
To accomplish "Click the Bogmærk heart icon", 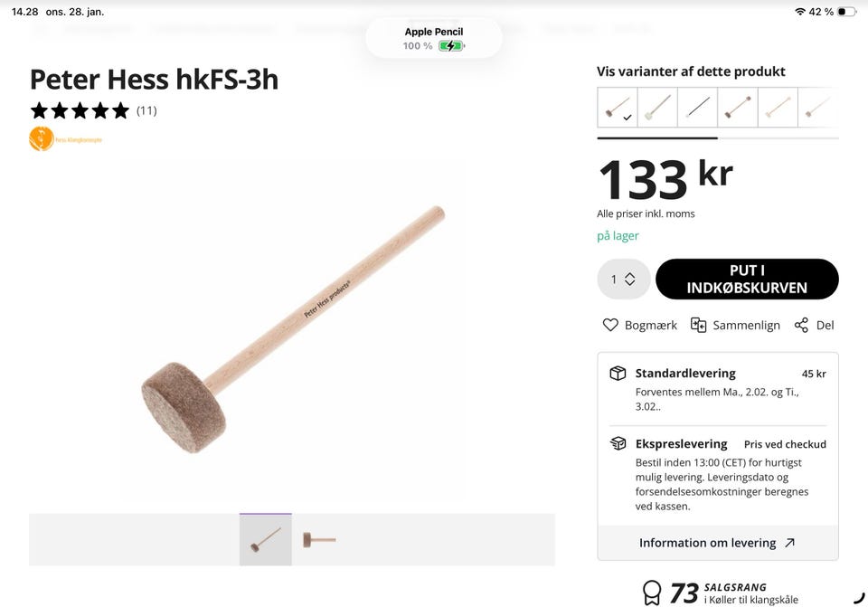I will coord(610,325).
